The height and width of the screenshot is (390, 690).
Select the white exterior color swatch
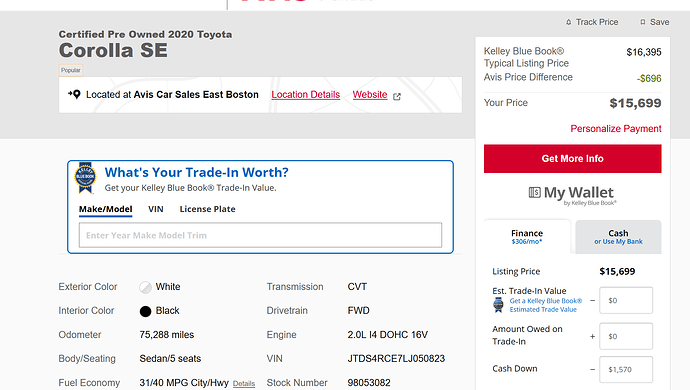tap(145, 287)
